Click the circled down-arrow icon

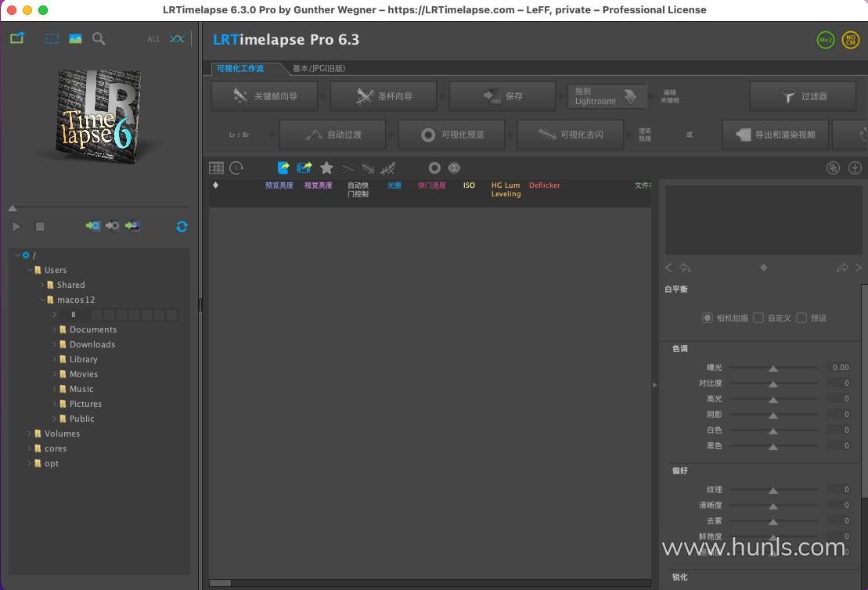855,167
